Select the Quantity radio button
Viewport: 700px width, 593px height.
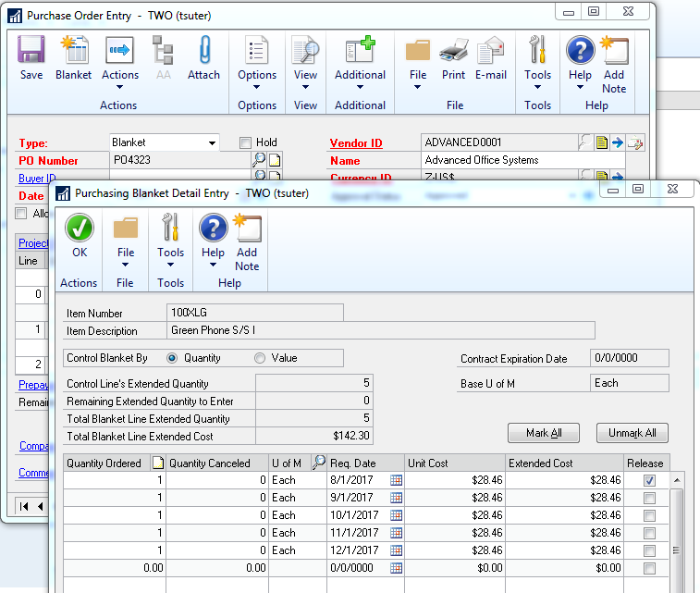172,358
